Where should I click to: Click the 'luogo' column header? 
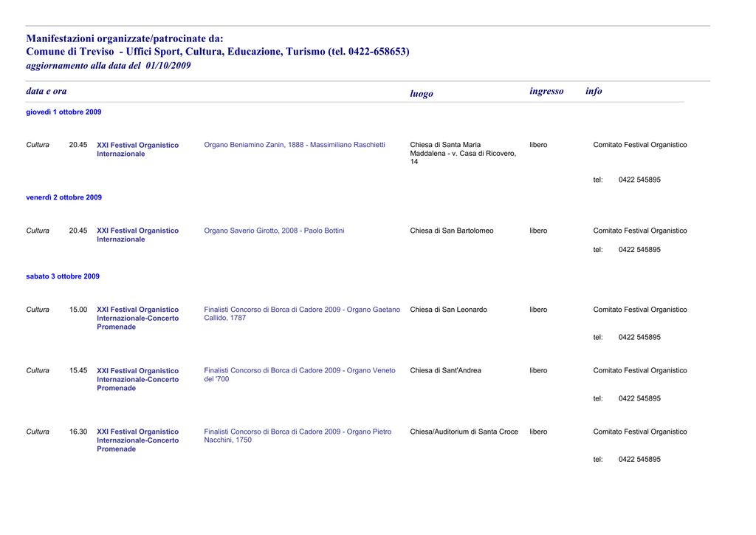click(x=422, y=94)
